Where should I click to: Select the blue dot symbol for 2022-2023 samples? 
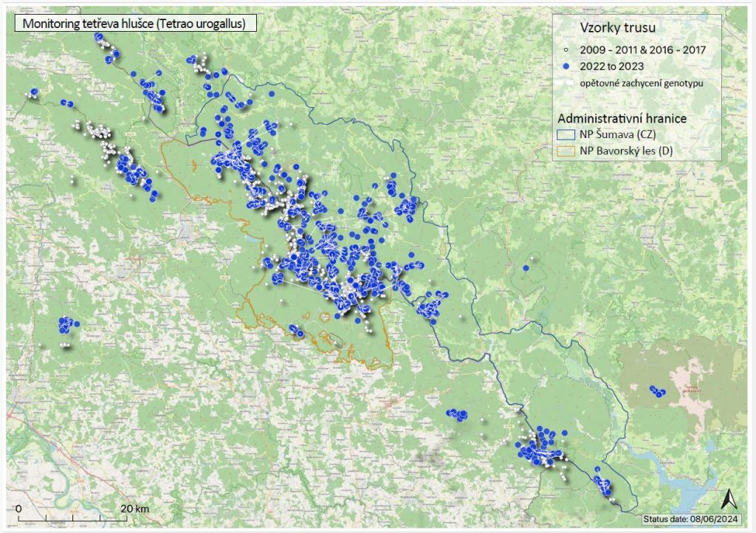pyautogui.click(x=566, y=65)
